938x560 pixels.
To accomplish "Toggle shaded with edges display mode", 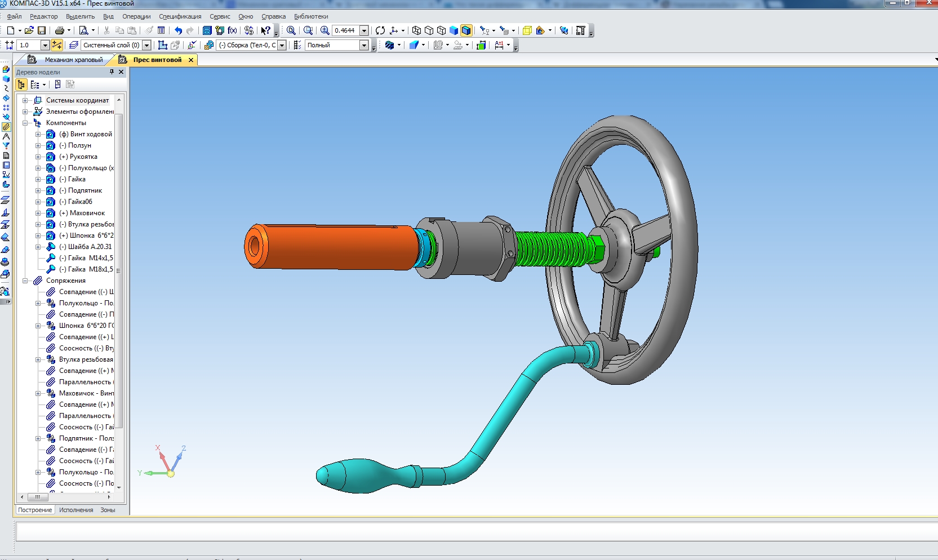I will 466,30.
